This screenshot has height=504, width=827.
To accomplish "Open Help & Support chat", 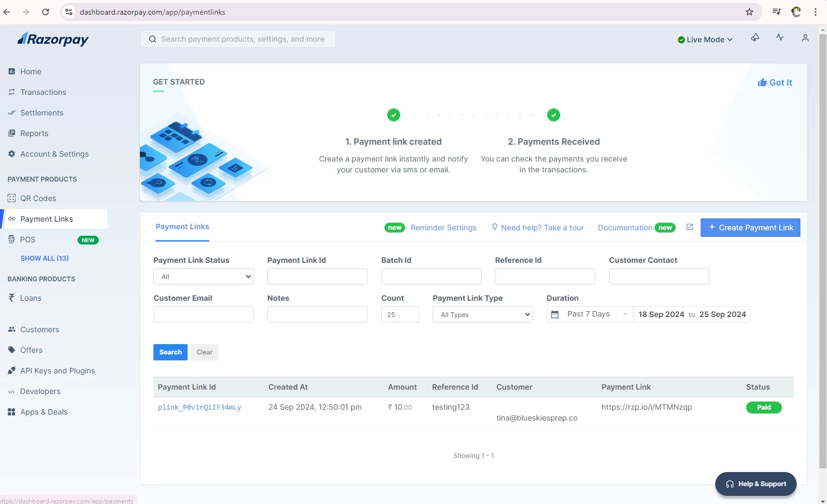I will 756,484.
